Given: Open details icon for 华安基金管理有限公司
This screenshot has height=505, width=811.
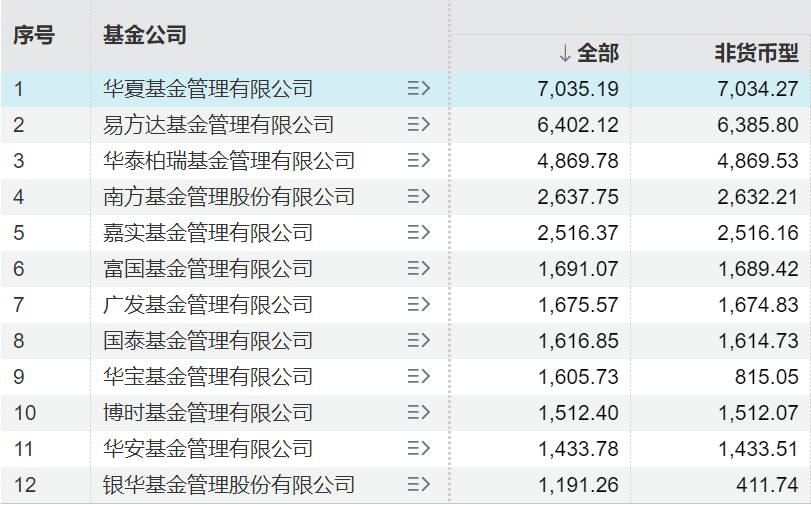Looking at the screenshot, I should pyautogui.click(x=418, y=448).
